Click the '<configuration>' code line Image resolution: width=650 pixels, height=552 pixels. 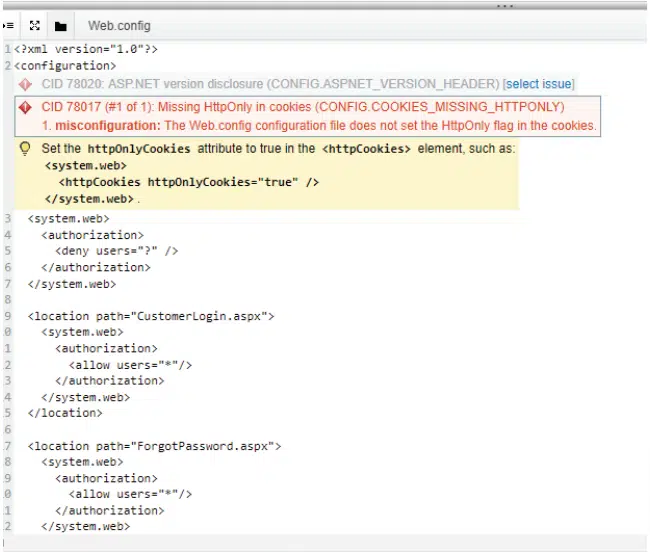[65, 66]
